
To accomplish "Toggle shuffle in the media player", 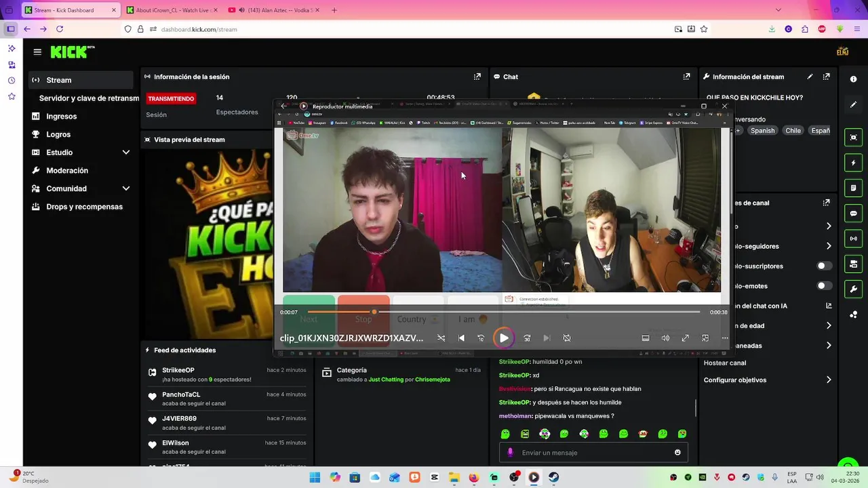I will click(x=441, y=338).
